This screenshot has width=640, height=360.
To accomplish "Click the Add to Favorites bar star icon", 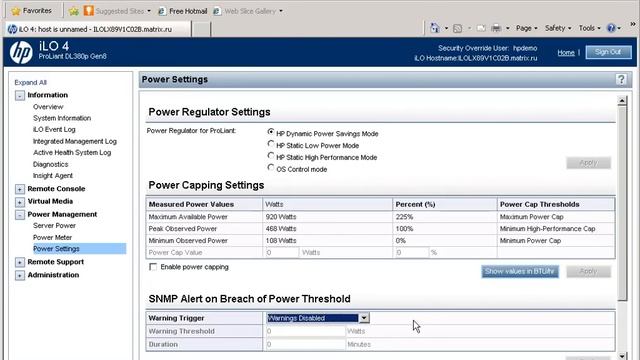I will pos(74,11).
